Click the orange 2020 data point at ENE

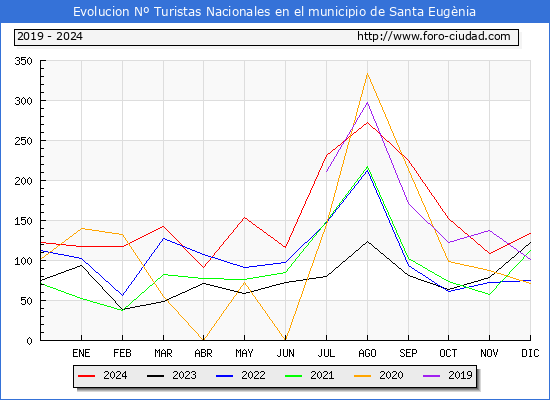click(81, 228)
